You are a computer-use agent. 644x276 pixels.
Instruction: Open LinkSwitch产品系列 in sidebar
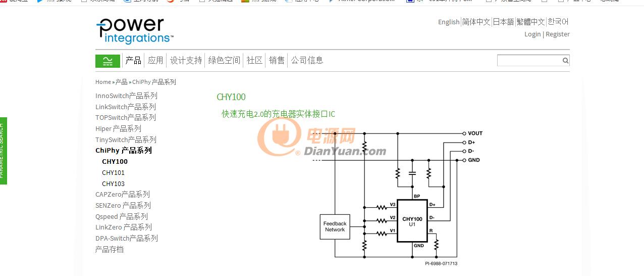coord(126,107)
